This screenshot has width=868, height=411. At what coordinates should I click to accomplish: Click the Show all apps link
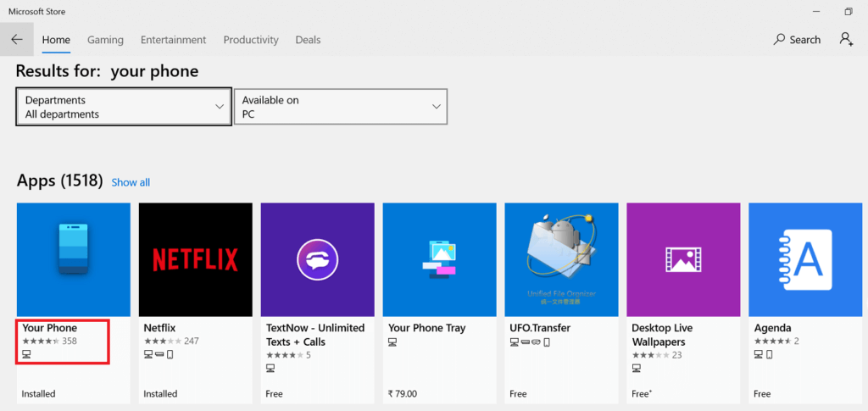pos(131,182)
